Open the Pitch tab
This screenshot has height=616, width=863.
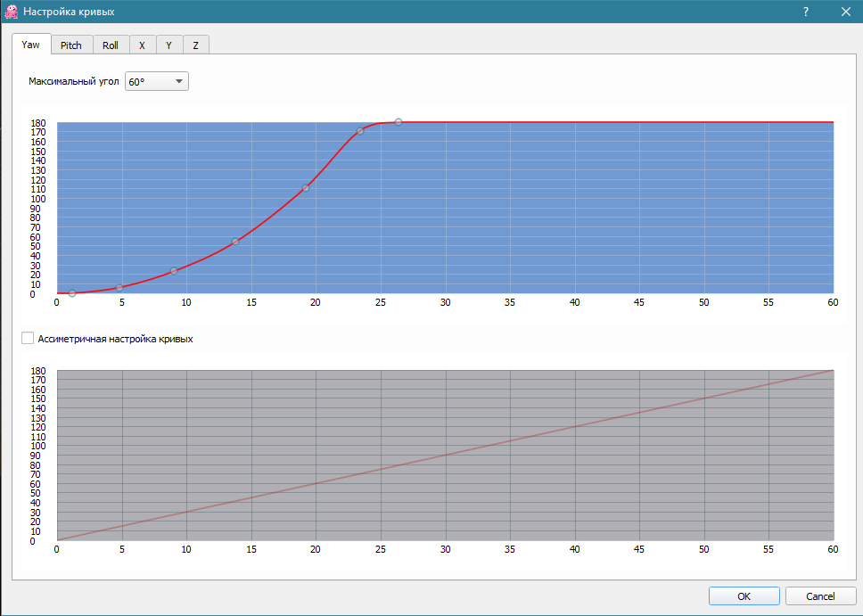(x=71, y=45)
